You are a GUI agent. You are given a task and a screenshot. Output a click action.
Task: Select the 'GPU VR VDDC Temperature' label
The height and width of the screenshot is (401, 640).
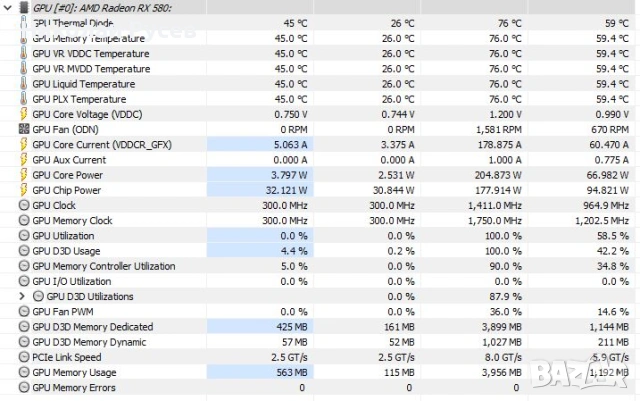(91, 53)
